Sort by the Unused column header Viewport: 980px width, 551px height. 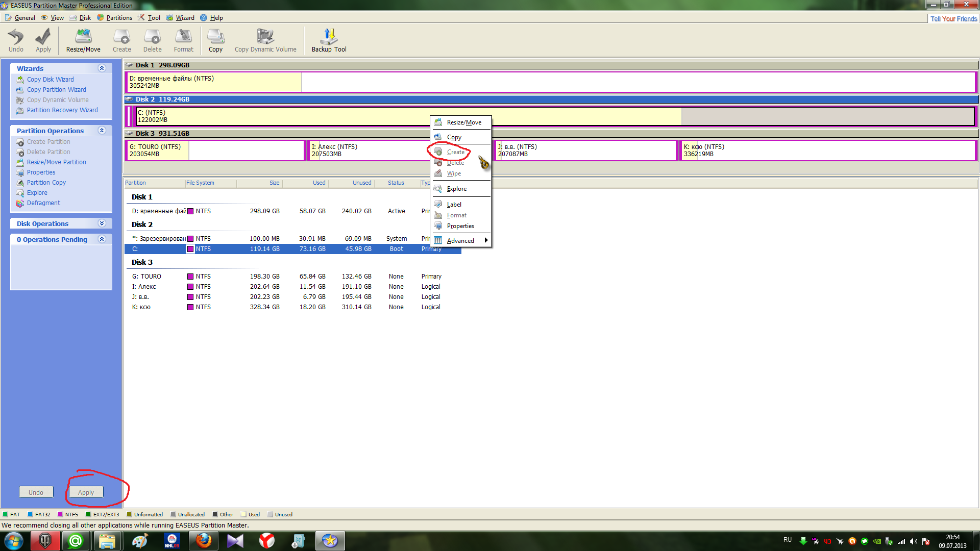(x=351, y=183)
